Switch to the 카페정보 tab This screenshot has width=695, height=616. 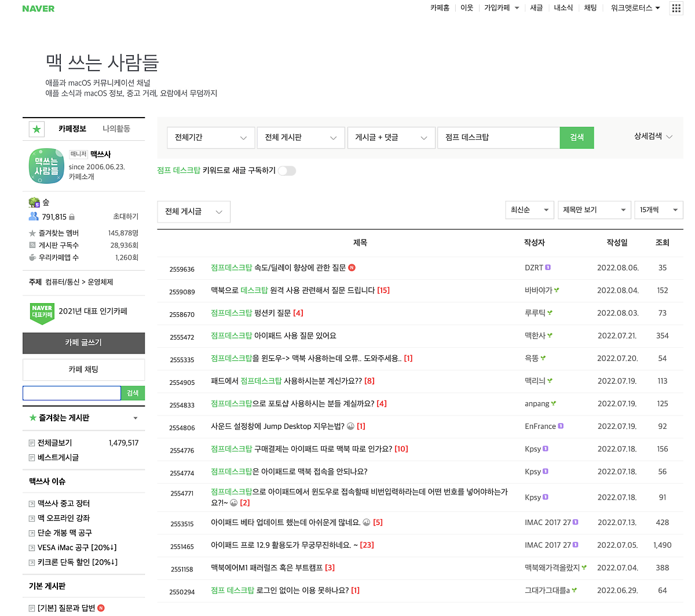point(72,129)
